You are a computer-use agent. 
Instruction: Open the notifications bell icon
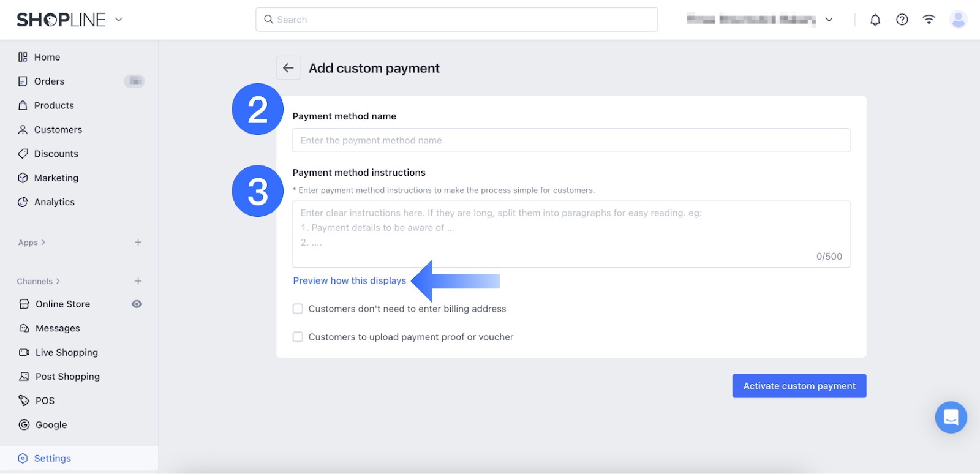click(875, 20)
